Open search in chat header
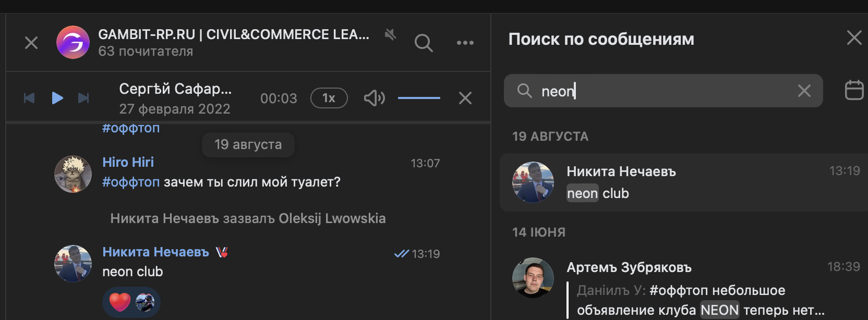The width and height of the screenshot is (868, 320). tap(424, 43)
